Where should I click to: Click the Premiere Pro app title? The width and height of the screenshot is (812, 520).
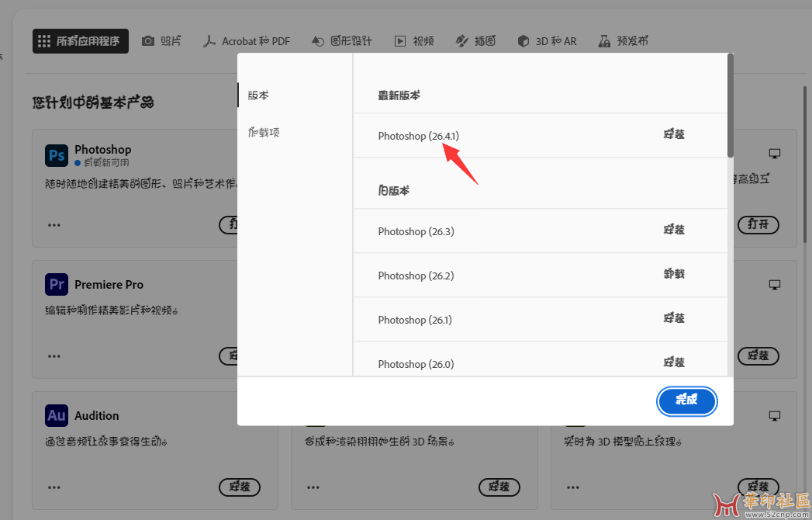[x=109, y=285]
